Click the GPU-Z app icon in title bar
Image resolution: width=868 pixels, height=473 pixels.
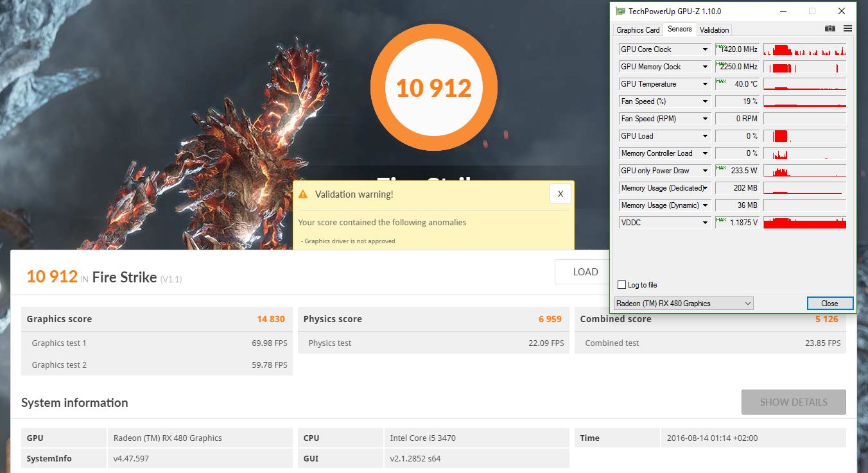(620, 11)
